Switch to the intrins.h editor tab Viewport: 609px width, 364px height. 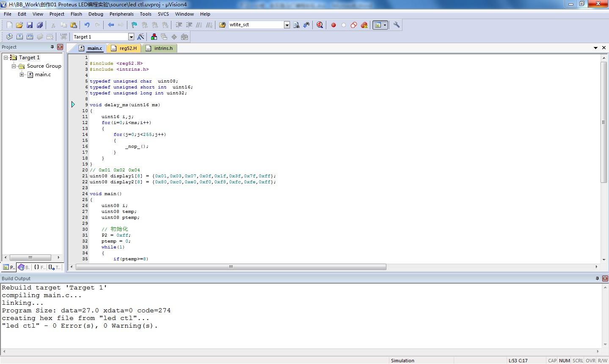(163, 48)
